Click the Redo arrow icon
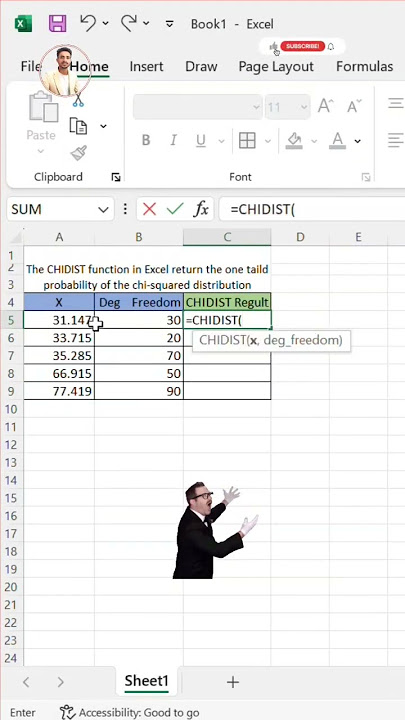Screen dimensions: 405x720 (129, 22)
